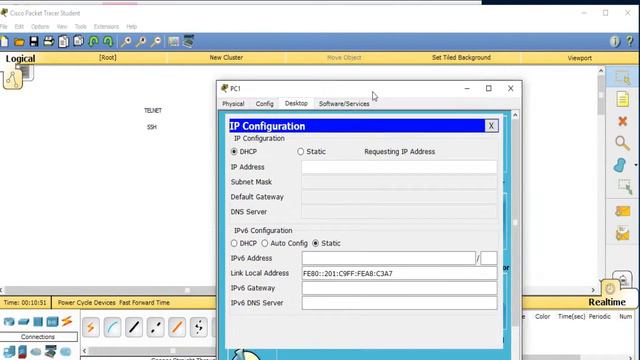Click the Undo green arrow icon
This screenshot has height=360, width=640.
(x=93, y=41)
